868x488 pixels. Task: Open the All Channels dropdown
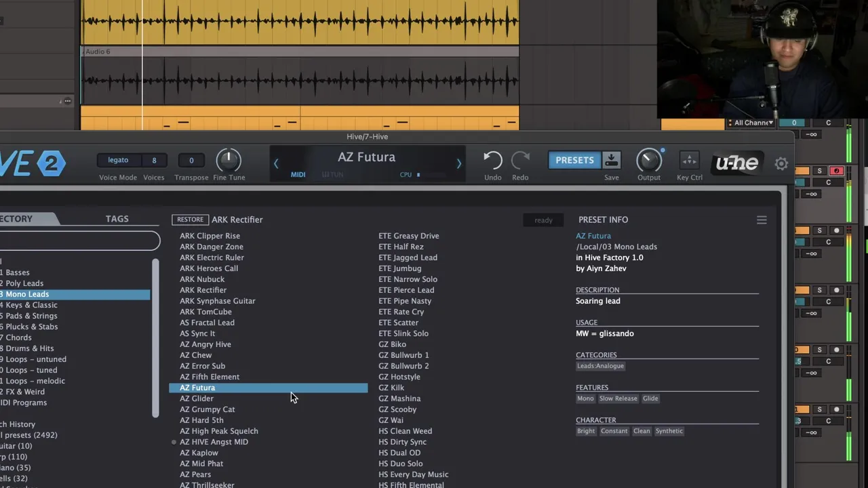751,123
